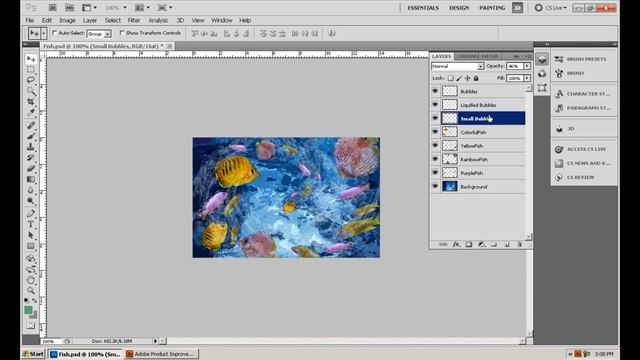
Task: Open the fx layer style menu
Action: point(456,244)
